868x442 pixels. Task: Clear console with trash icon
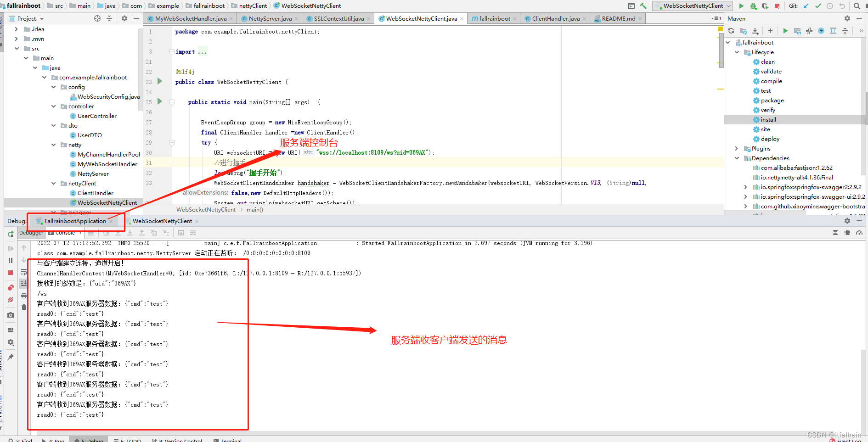click(24, 307)
